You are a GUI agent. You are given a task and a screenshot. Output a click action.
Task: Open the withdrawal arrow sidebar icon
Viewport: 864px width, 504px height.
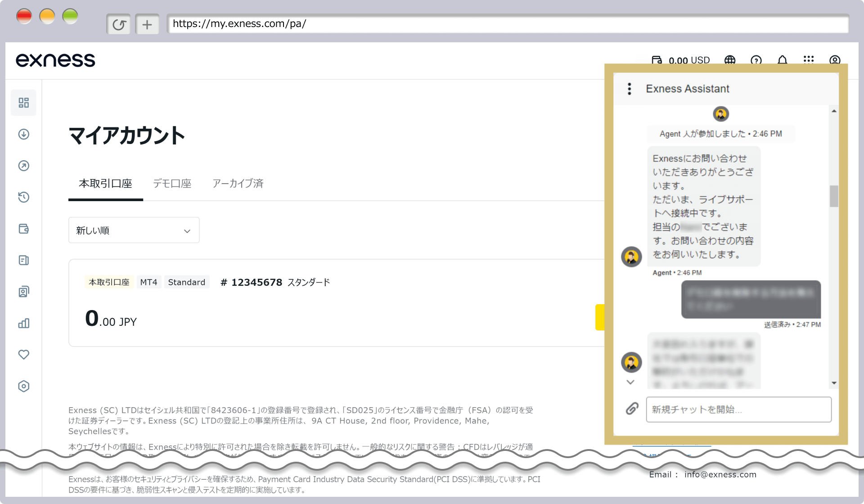point(24,166)
